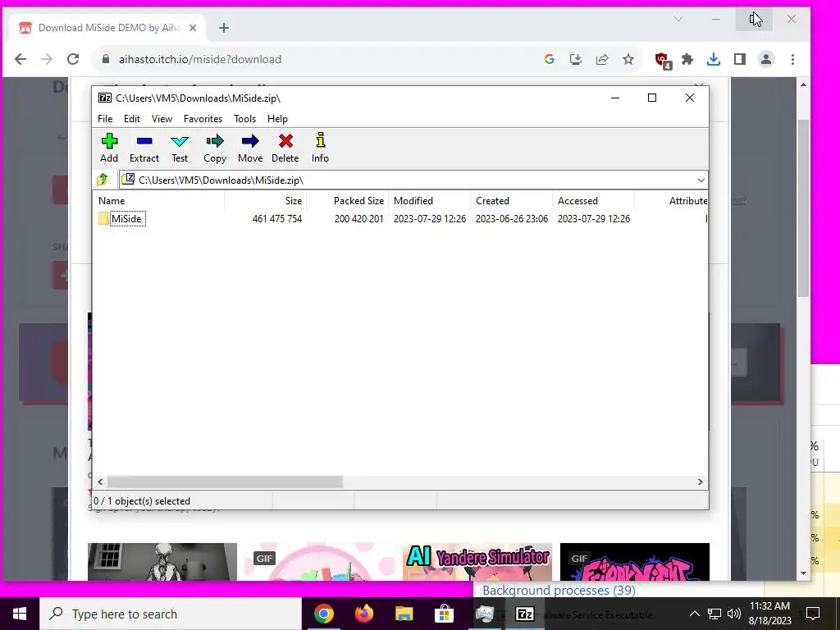
Task: Open the Chrome downloads icon
Action: pos(713,59)
